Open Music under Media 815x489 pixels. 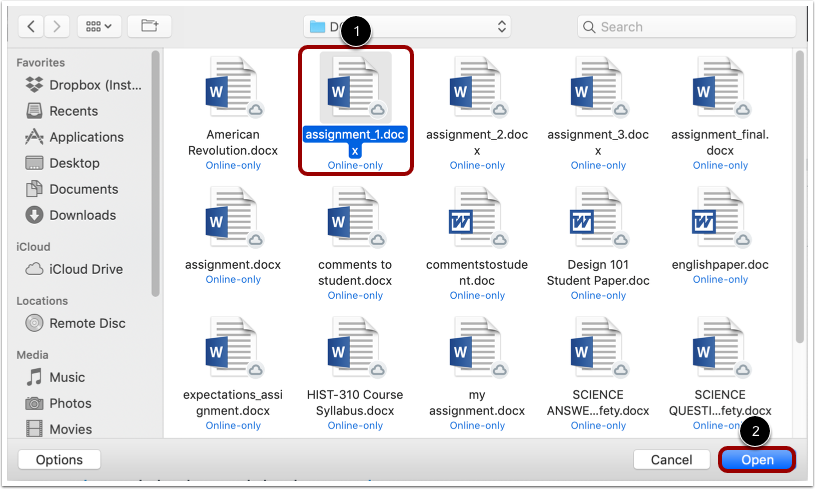coord(56,377)
